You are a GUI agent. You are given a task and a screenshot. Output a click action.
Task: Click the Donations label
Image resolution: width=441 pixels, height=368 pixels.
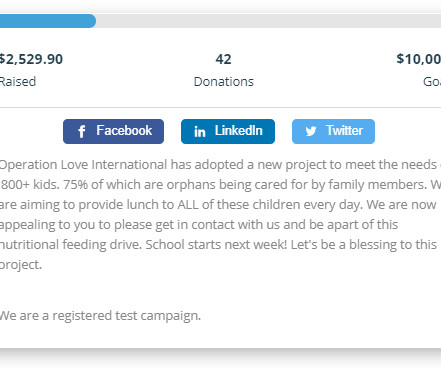click(224, 82)
